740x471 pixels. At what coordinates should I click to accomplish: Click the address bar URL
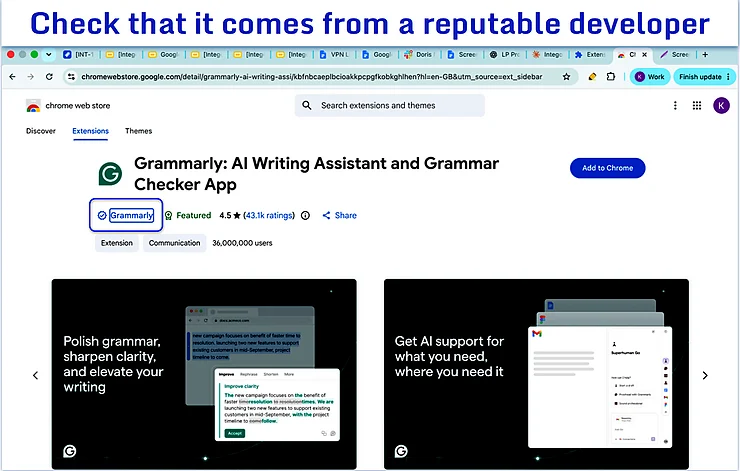(x=312, y=76)
